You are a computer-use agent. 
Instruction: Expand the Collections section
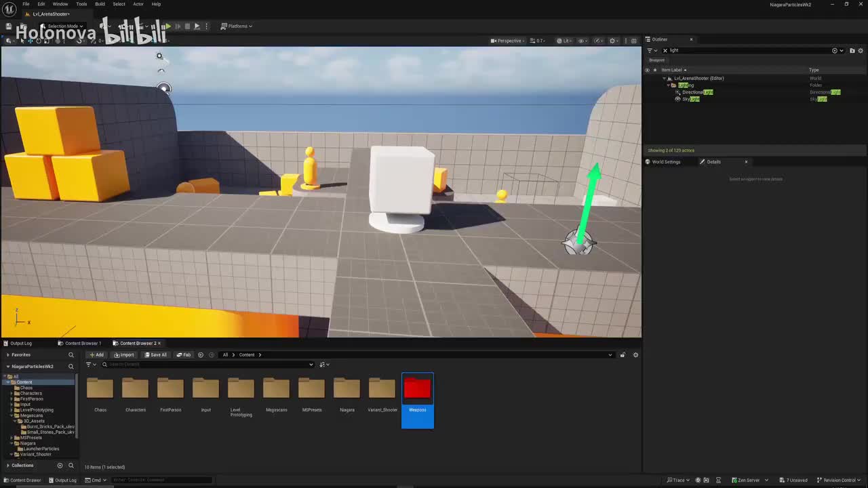coord(8,466)
